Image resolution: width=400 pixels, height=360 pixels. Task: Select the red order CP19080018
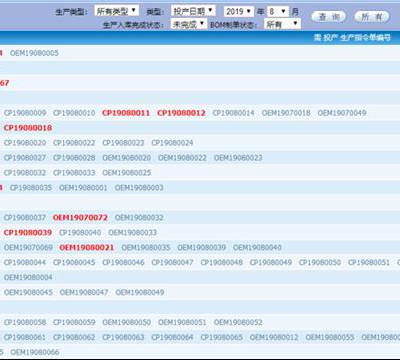point(28,128)
